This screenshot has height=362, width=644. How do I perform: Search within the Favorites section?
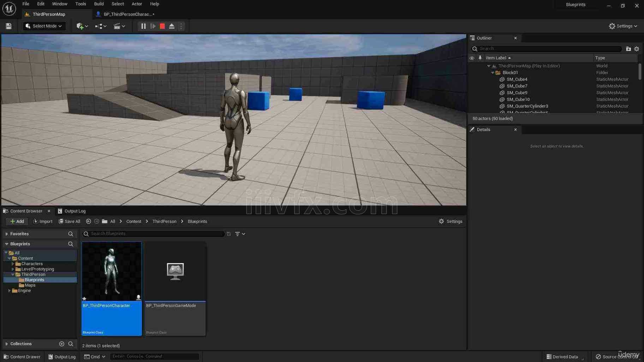[71, 234]
